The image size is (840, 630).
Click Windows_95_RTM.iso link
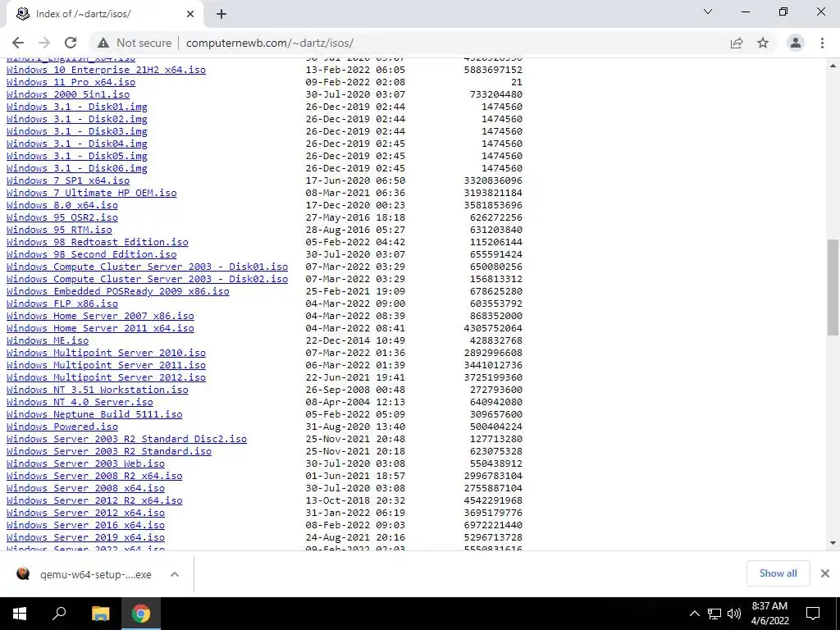coord(59,230)
